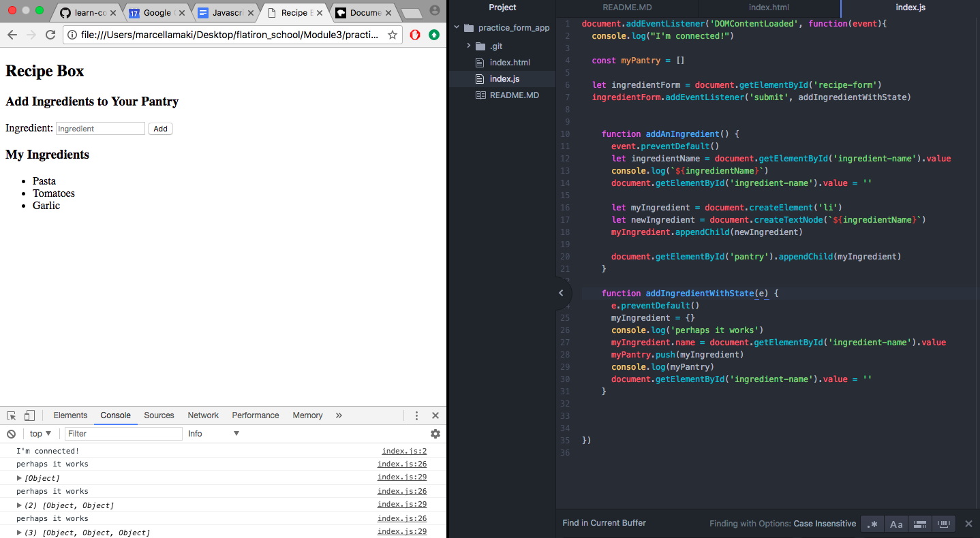
Task: Toggle Match Case (Aa) in find panel
Action: coord(896,524)
